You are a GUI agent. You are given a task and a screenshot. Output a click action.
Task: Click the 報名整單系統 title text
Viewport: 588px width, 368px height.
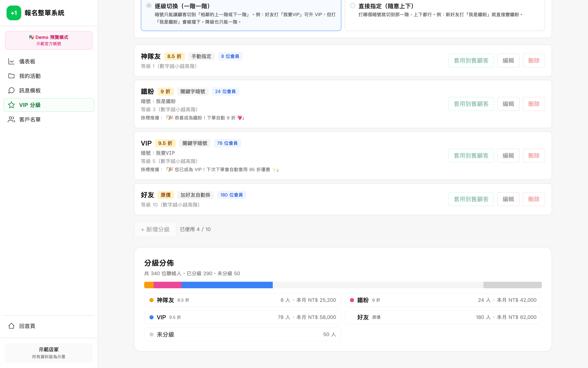45,13
